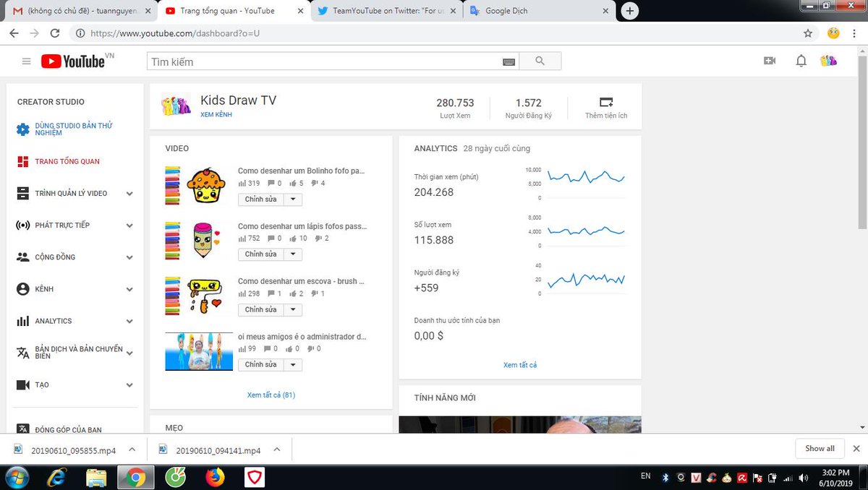Viewport: 868px width, 490px height.
Task: Click the Xem kênh link
Action: (216, 115)
